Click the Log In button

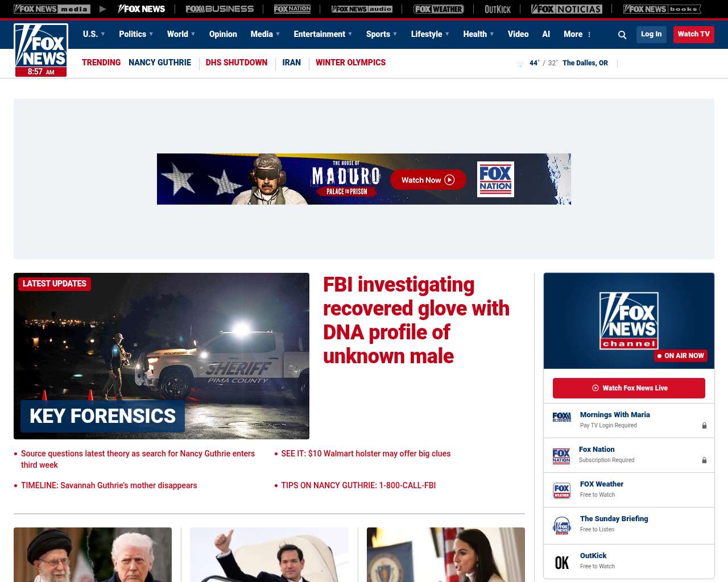click(x=651, y=34)
